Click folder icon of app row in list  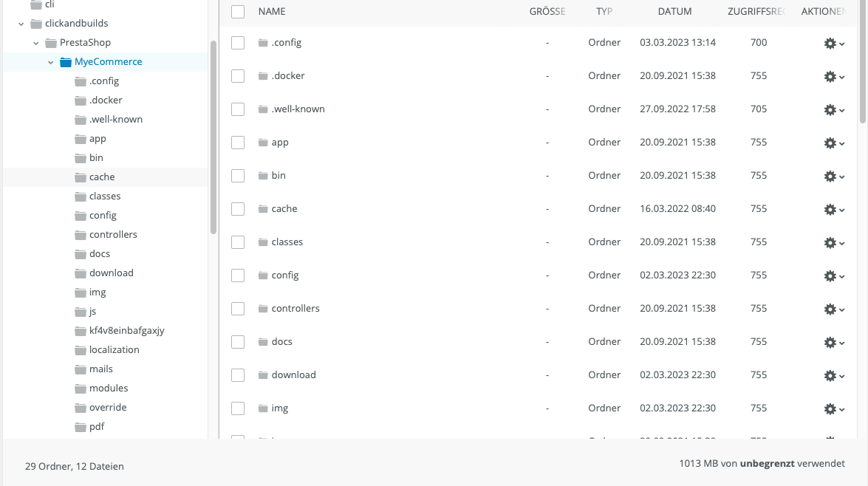coord(262,142)
